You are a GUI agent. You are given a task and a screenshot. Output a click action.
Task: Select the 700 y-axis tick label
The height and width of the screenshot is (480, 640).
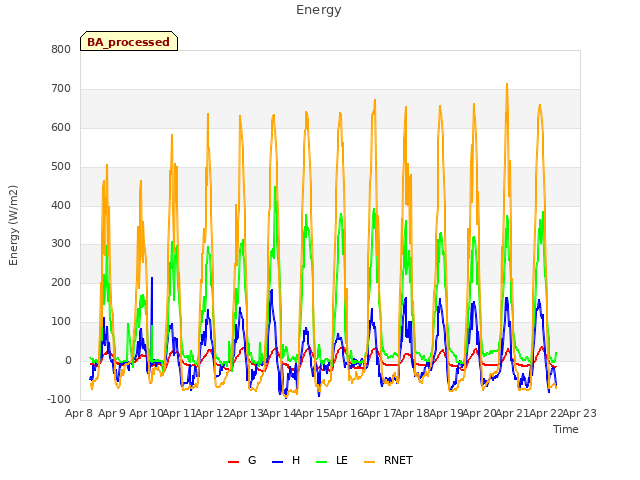pyautogui.click(x=61, y=89)
